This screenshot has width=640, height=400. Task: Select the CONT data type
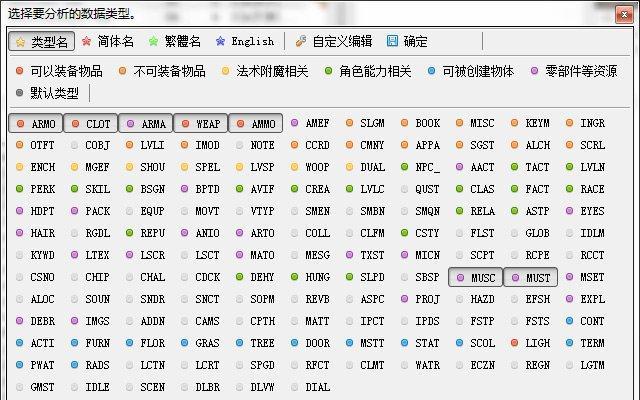click(x=586, y=322)
